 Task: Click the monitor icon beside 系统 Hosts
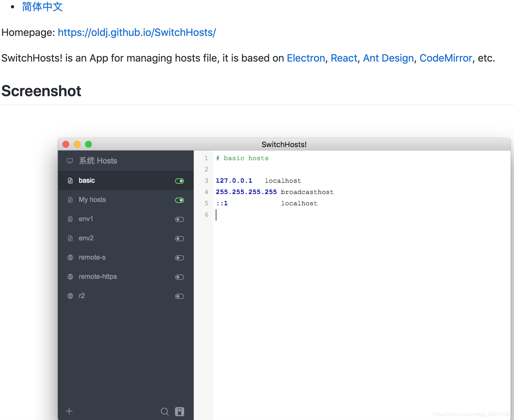tap(70, 161)
